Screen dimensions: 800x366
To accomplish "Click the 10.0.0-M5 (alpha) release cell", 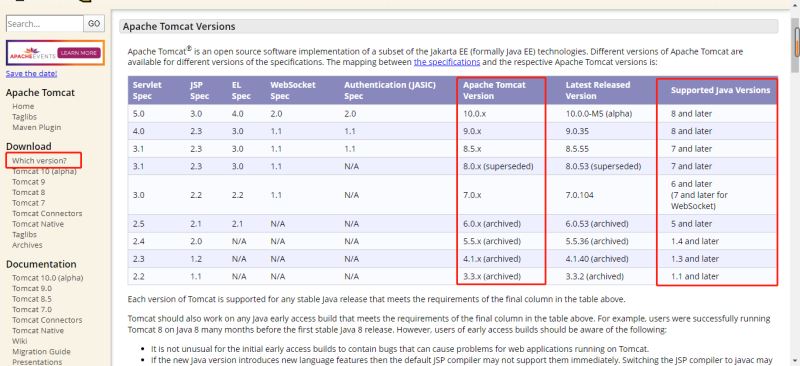I will click(598, 114).
